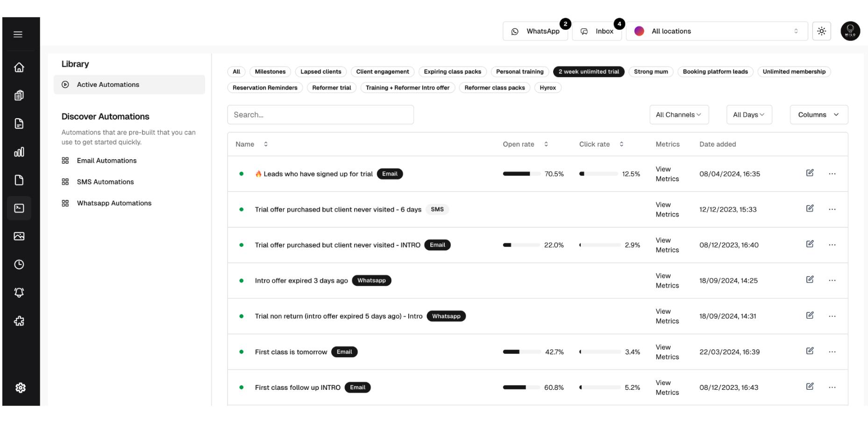Toggle the green status dot for First class follow up INTRO

click(x=242, y=388)
